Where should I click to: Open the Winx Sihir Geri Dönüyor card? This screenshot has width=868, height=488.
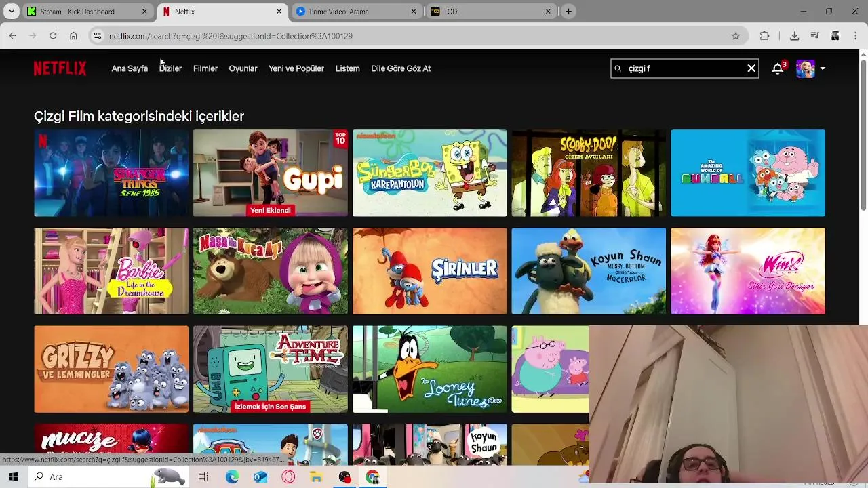[x=748, y=271]
